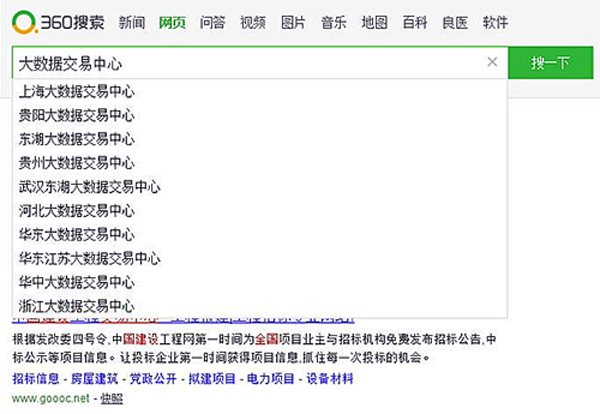600x414 pixels.
Task: Switch to 软件 tab
Action: click(496, 23)
